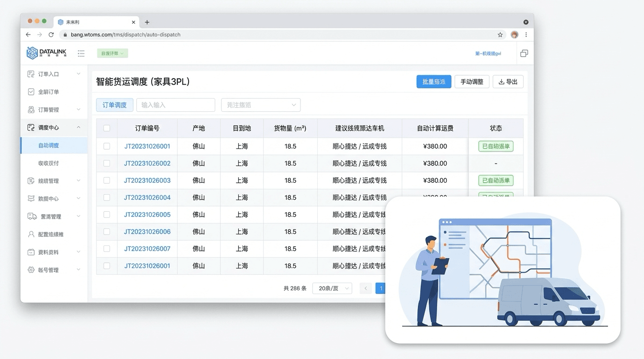Open a new browser tab with plus icon

point(147,22)
